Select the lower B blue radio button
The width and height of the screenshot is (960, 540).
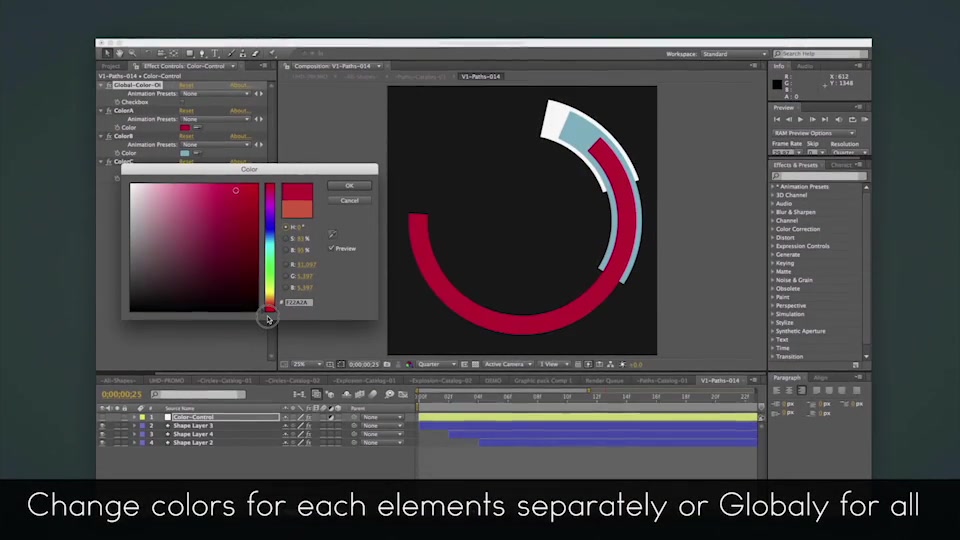(286, 288)
